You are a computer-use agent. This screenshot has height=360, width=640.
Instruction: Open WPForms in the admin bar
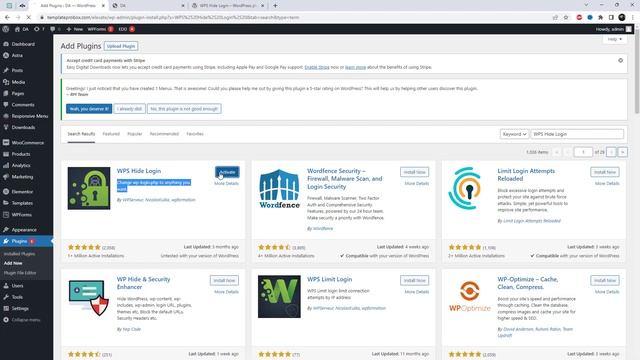tap(100, 29)
